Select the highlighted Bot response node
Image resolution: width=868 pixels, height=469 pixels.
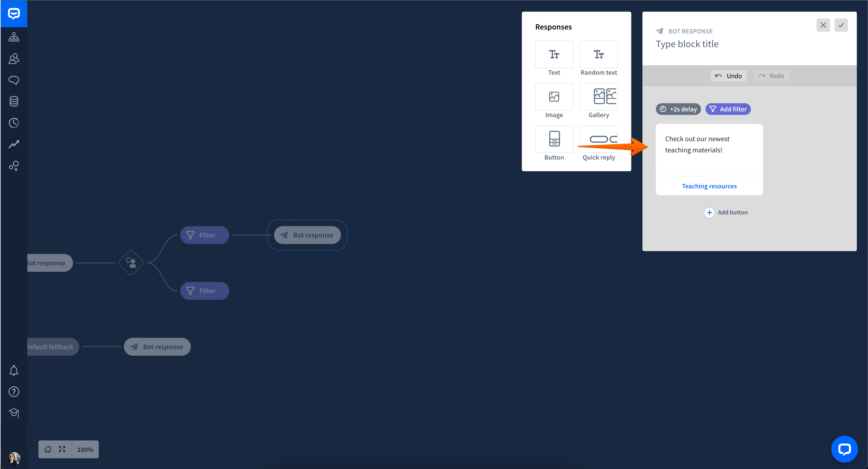point(307,235)
